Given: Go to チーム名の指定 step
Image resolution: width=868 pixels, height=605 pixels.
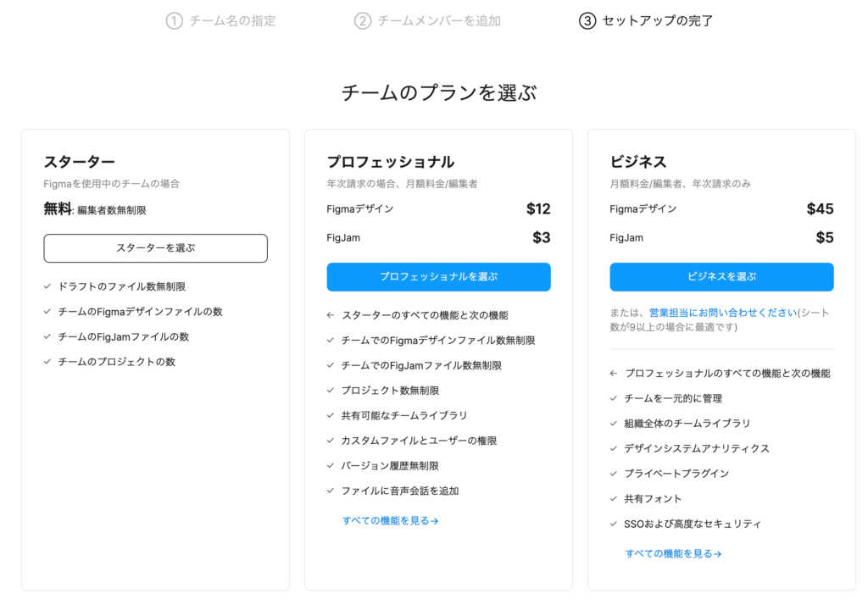Looking at the screenshot, I should point(232,20).
